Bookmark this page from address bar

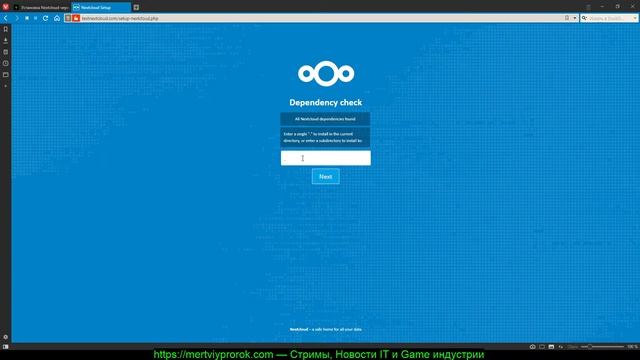pyautogui.click(x=567, y=18)
